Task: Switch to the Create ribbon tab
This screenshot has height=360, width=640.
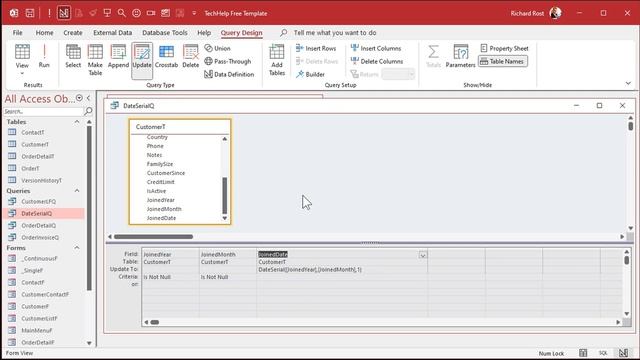Action: click(73, 33)
